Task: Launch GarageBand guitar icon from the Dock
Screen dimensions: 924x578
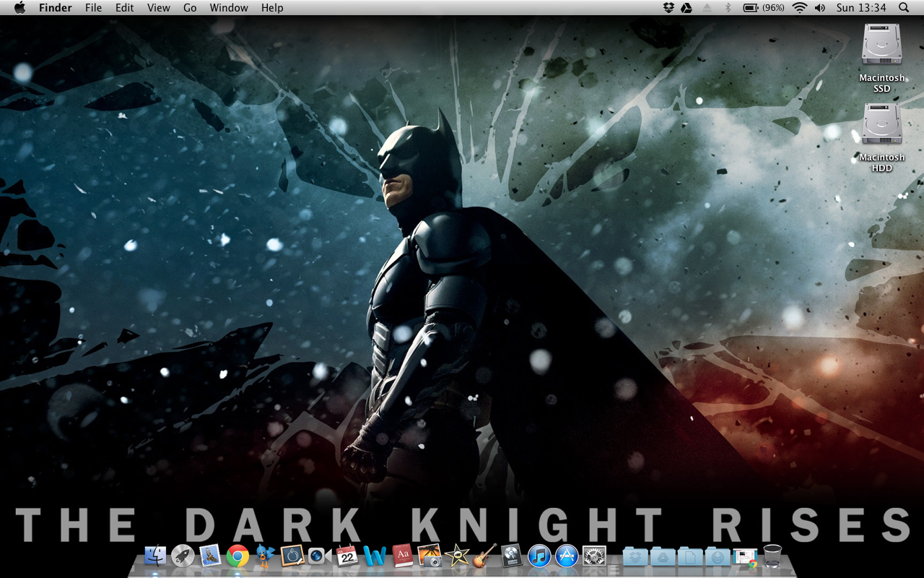Action: tap(484, 556)
